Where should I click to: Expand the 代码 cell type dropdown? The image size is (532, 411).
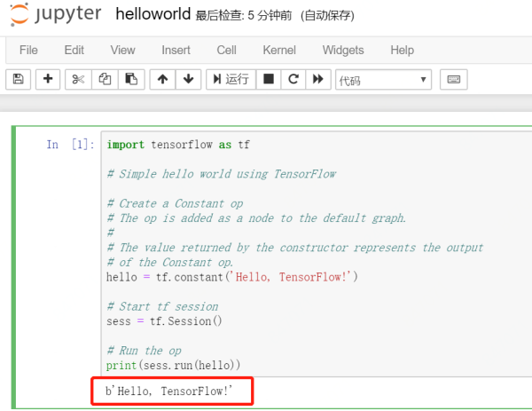click(x=382, y=80)
